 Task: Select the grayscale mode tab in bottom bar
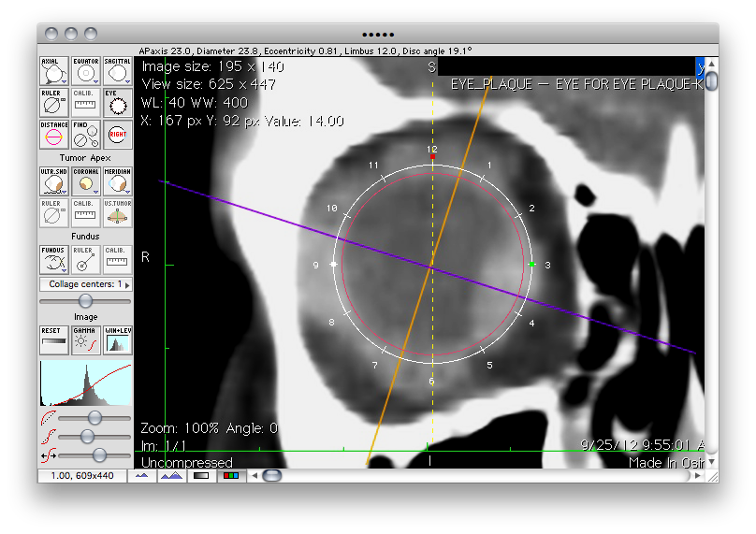coord(200,476)
